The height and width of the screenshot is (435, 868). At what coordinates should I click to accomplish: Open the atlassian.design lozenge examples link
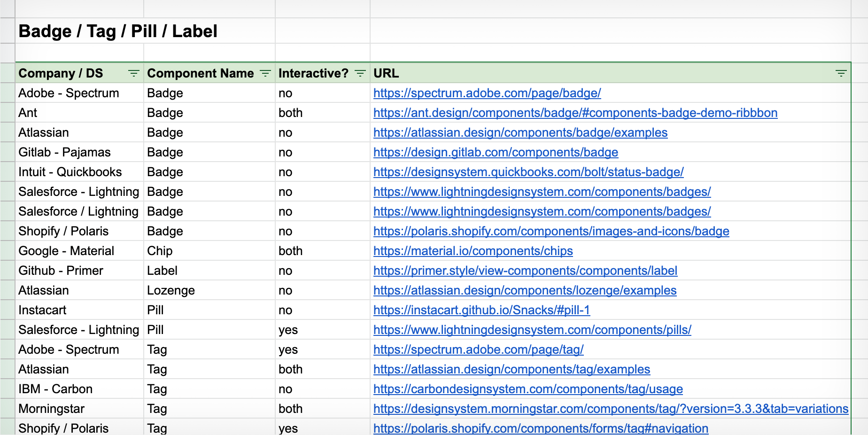point(525,290)
